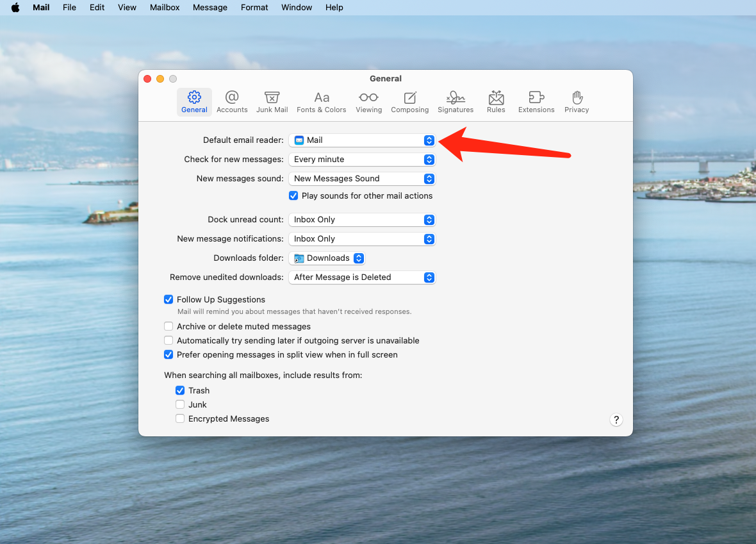
Task: Open the Edit menu
Action: (97, 7)
